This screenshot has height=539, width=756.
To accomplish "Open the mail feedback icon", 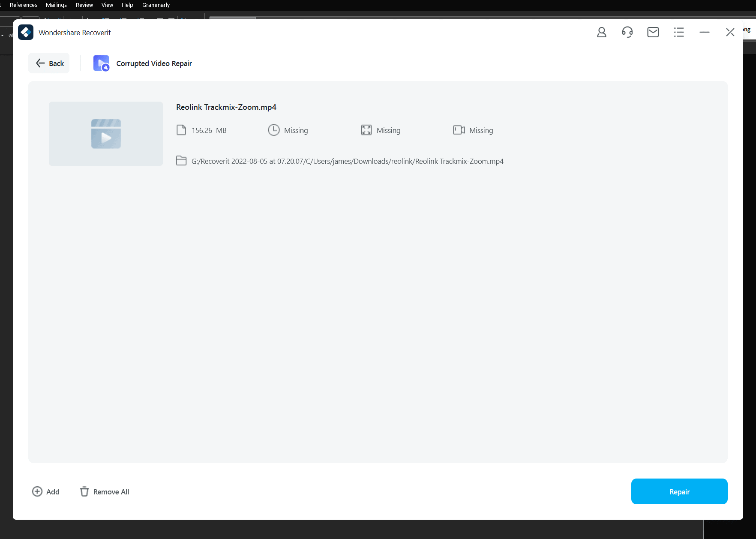I will click(653, 33).
